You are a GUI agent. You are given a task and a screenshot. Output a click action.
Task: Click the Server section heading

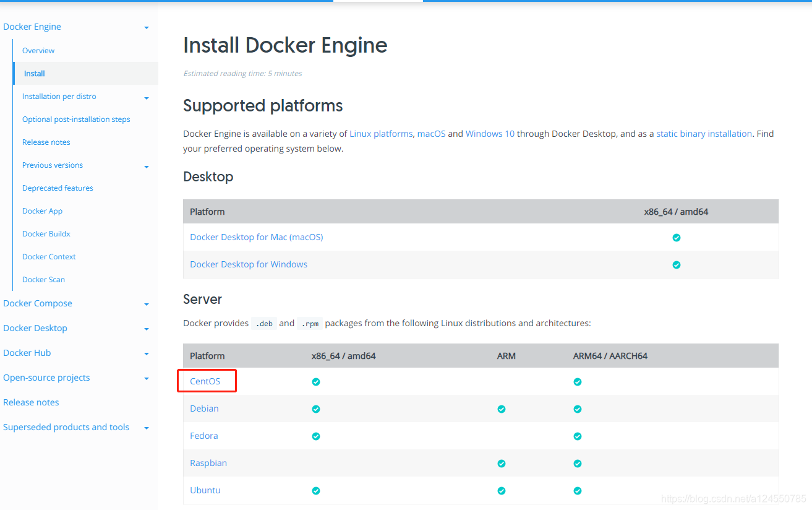202,300
